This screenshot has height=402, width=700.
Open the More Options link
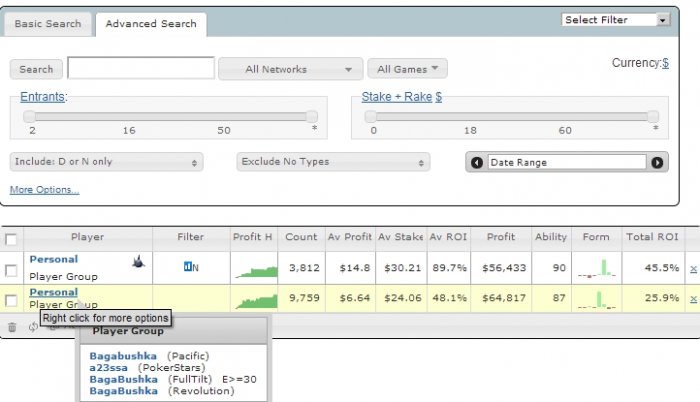tap(45, 190)
